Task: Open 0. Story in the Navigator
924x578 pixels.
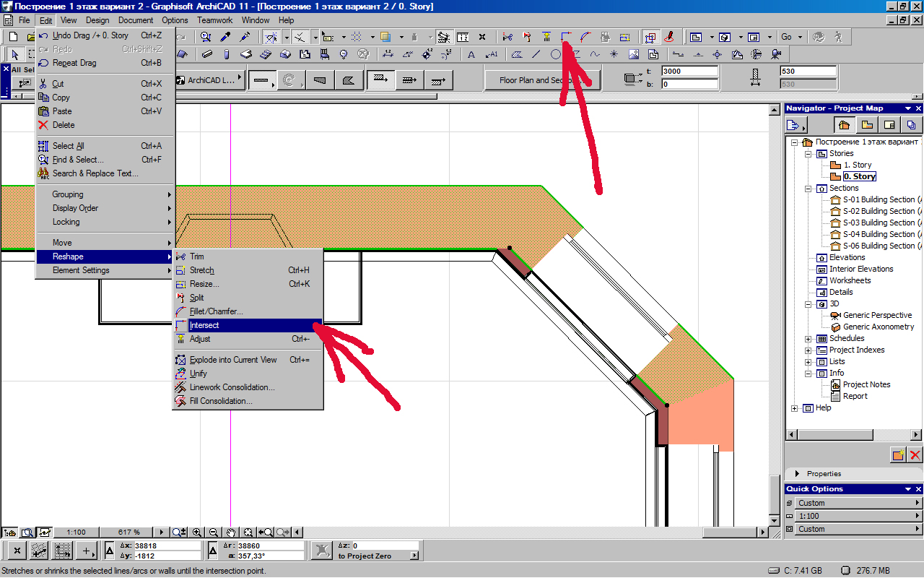Action: point(859,176)
